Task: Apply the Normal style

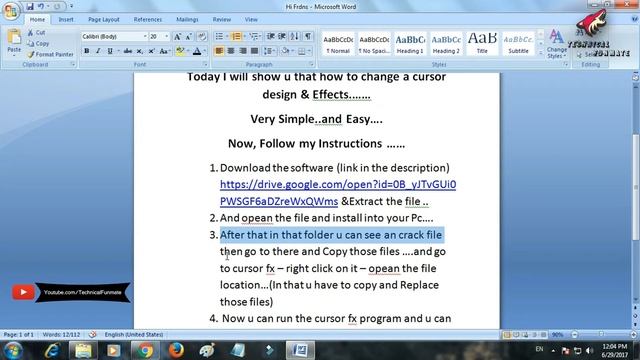Action: (x=338, y=44)
